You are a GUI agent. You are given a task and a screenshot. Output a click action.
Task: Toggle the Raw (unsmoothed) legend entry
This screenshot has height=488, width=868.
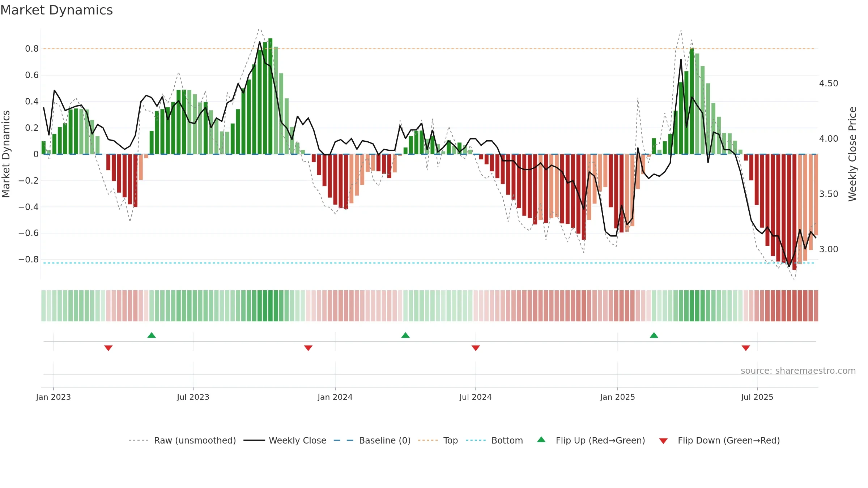tap(182, 440)
